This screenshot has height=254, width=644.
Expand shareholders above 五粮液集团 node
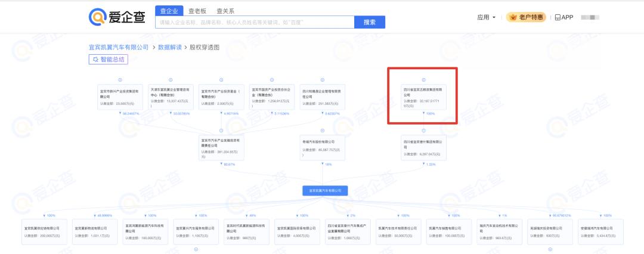[423, 80]
